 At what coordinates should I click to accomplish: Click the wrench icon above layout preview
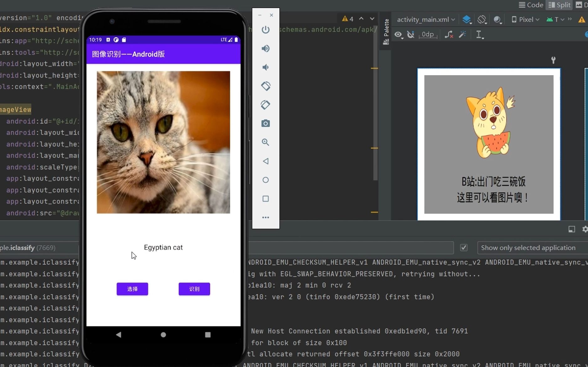coord(553,60)
